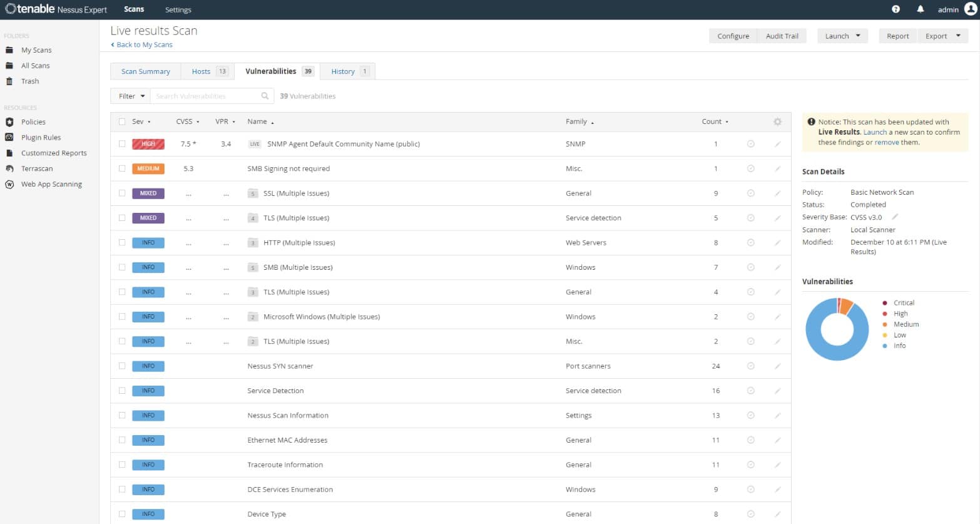The width and height of the screenshot is (980, 524).
Task: Open the Launch dropdown
Action: [x=842, y=36]
